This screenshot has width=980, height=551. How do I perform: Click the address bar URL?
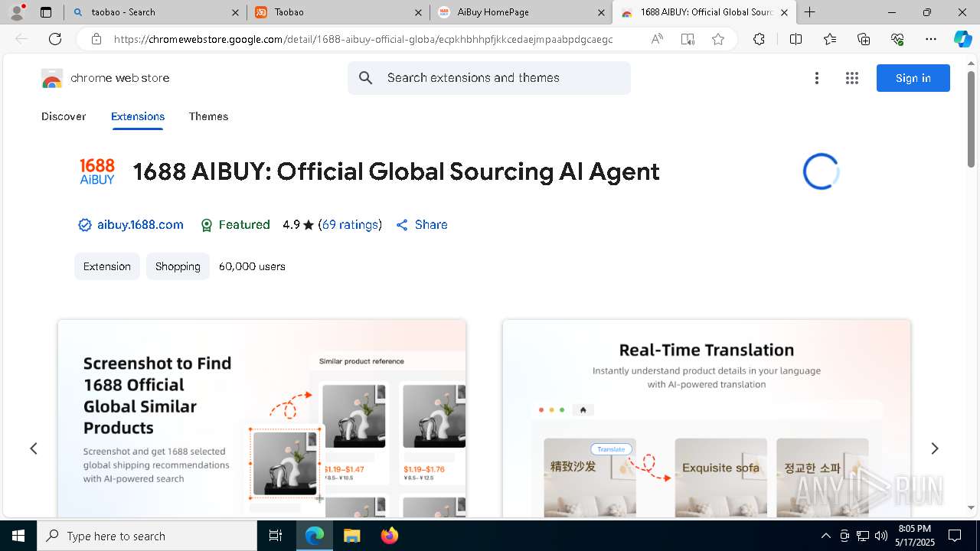click(363, 39)
